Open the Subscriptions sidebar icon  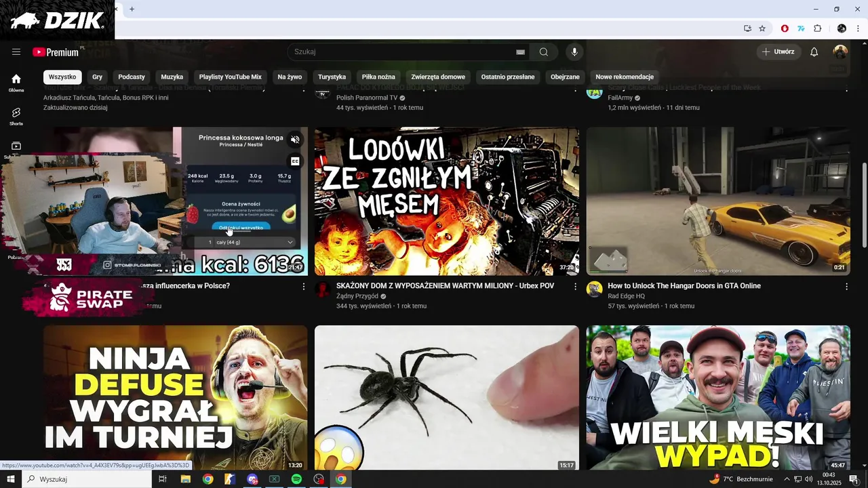(x=16, y=146)
